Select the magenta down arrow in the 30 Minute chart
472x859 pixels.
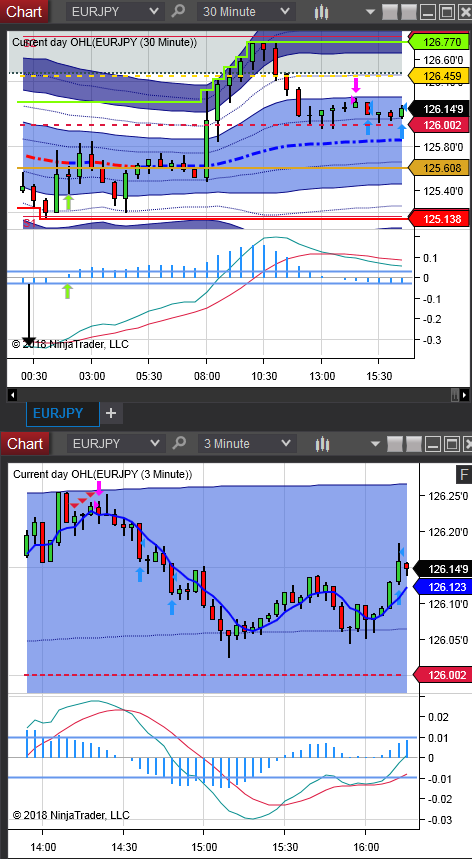[x=356, y=85]
